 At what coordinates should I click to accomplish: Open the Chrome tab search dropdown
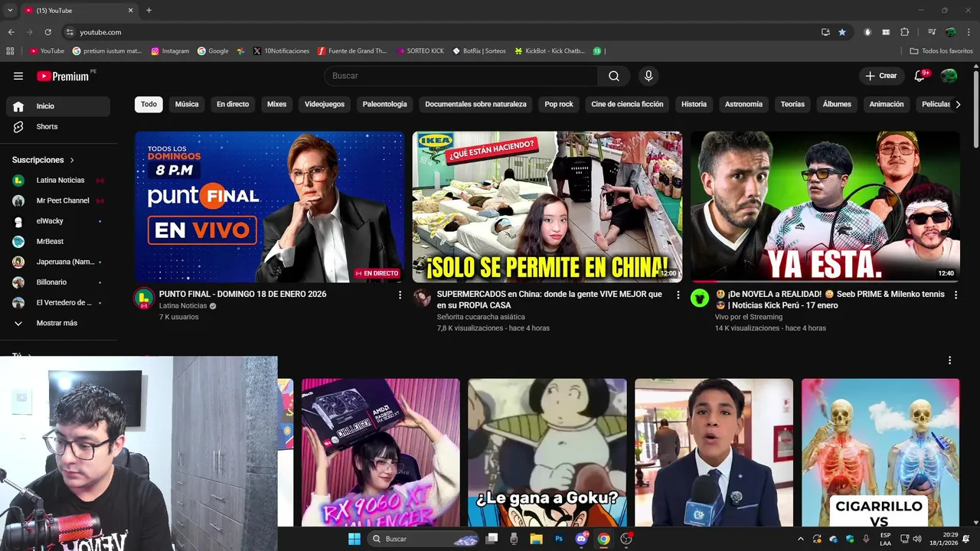pos(10,10)
